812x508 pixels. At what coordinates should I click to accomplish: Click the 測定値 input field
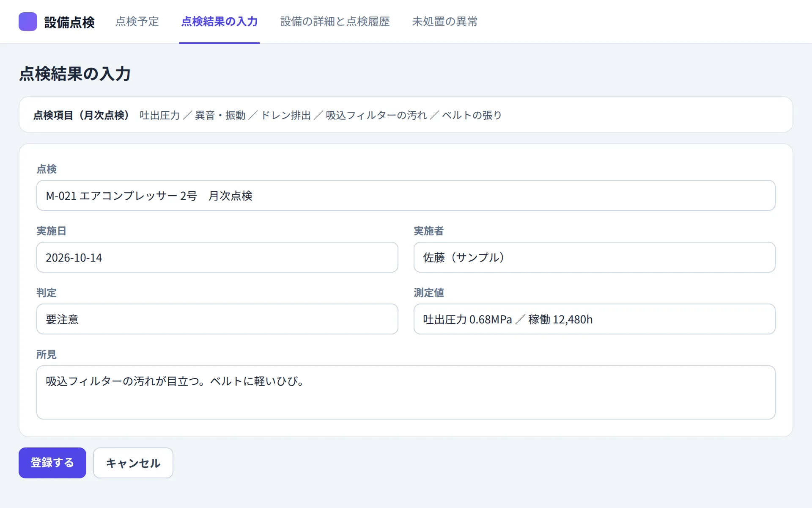(595, 319)
